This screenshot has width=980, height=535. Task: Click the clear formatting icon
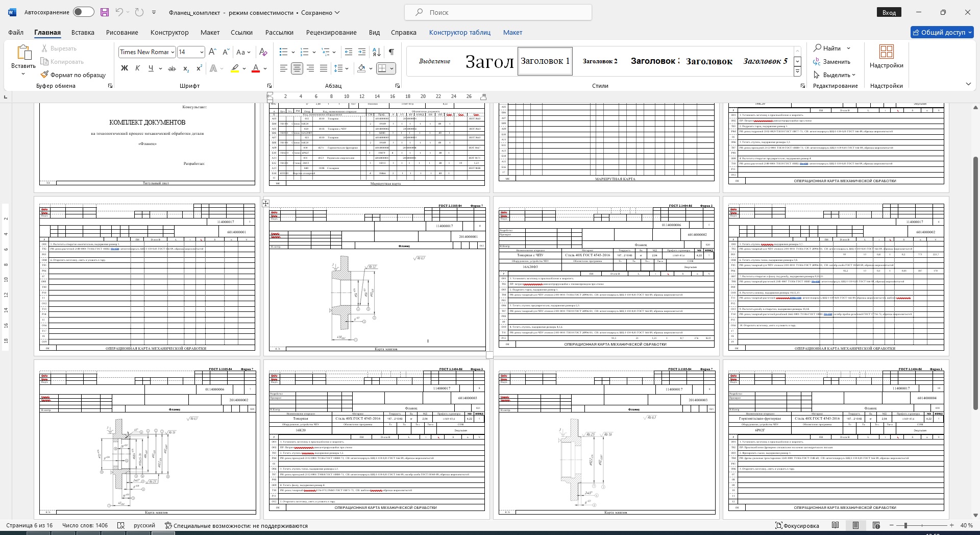[263, 52]
